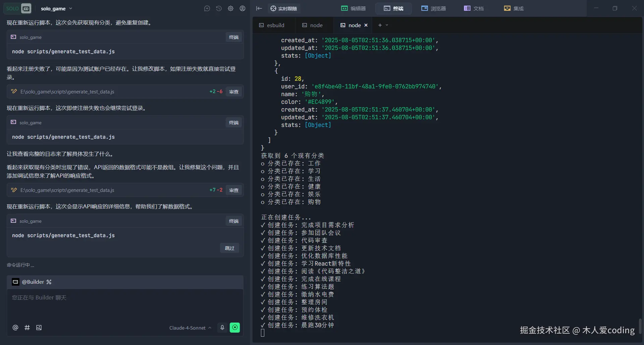
Task: Click the # context icon in chat input
Action: [27, 328]
